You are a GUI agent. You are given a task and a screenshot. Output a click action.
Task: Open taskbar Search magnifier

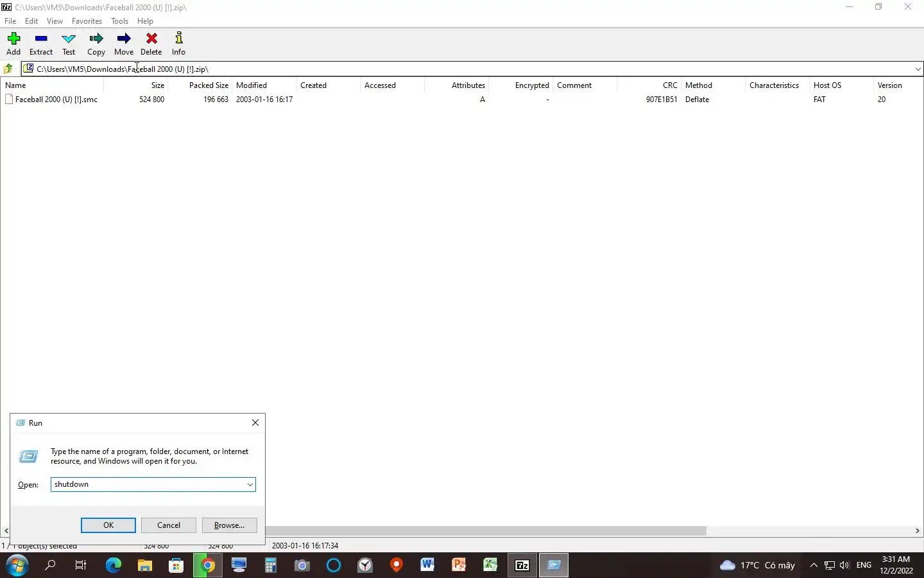click(x=49, y=565)
